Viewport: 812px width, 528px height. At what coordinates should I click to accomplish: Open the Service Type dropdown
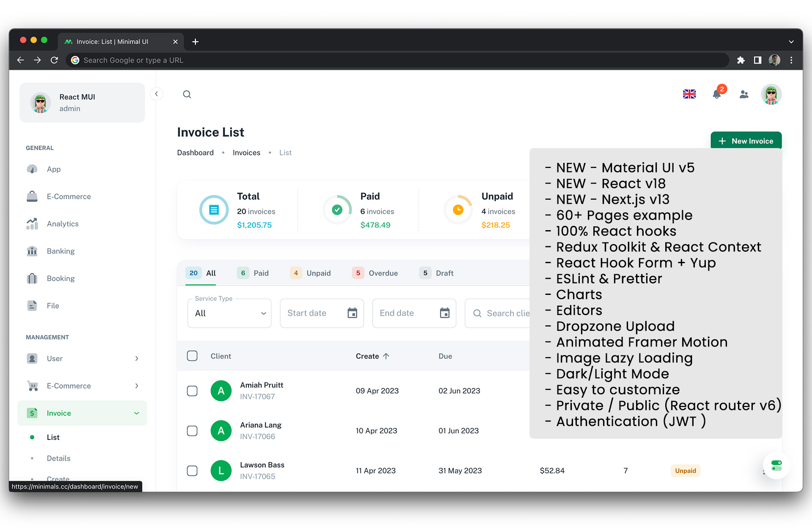coord(229,313)
